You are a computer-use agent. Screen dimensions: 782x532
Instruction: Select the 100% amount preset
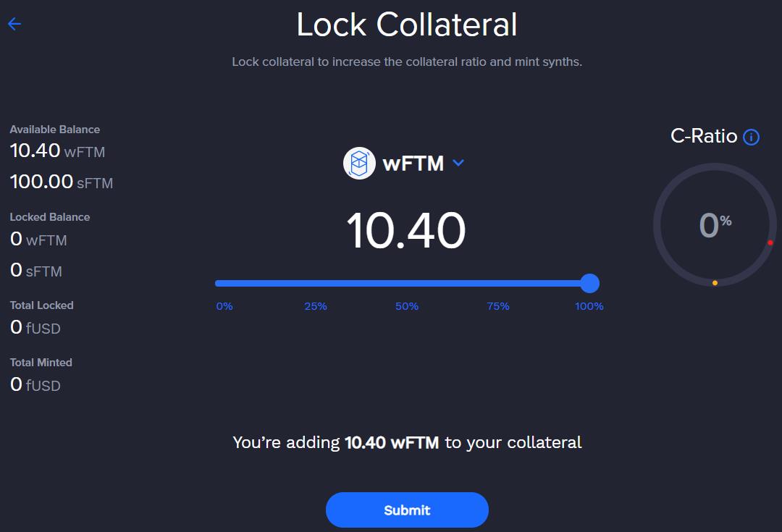click(589, 306)
